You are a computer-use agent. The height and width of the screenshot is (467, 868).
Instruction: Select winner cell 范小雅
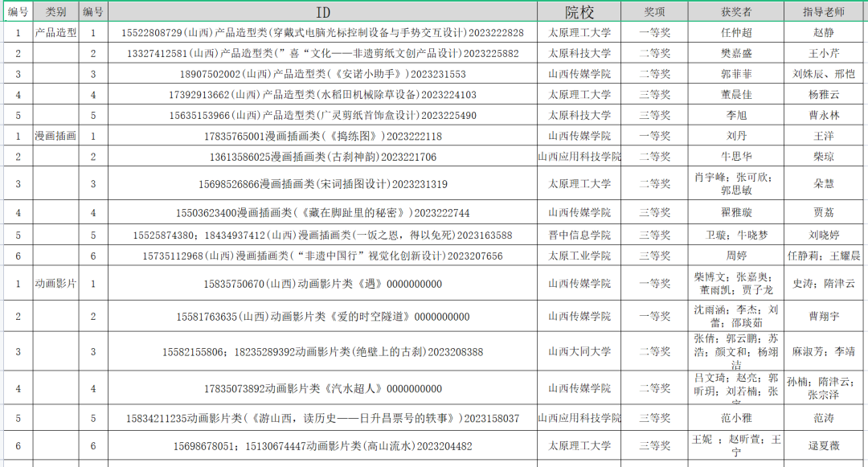click(736, 418)
